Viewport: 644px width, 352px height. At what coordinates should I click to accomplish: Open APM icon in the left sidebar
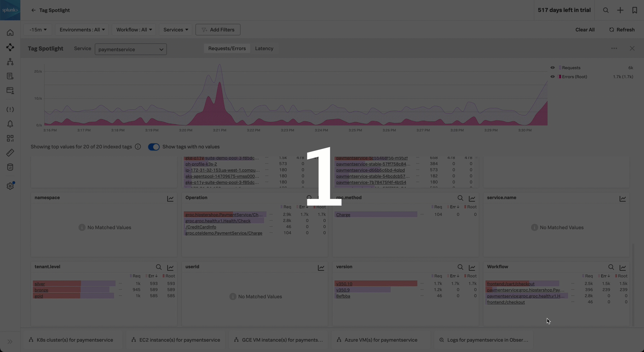tap(10, 47)
